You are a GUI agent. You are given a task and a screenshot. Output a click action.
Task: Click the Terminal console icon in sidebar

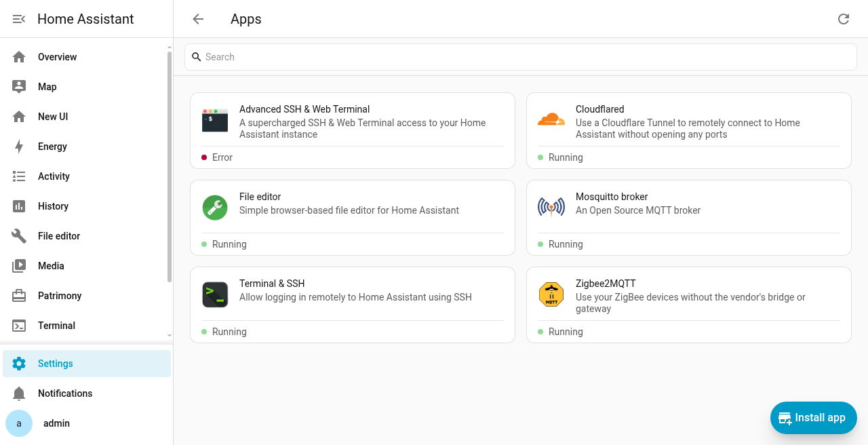[x=19, y=326]
